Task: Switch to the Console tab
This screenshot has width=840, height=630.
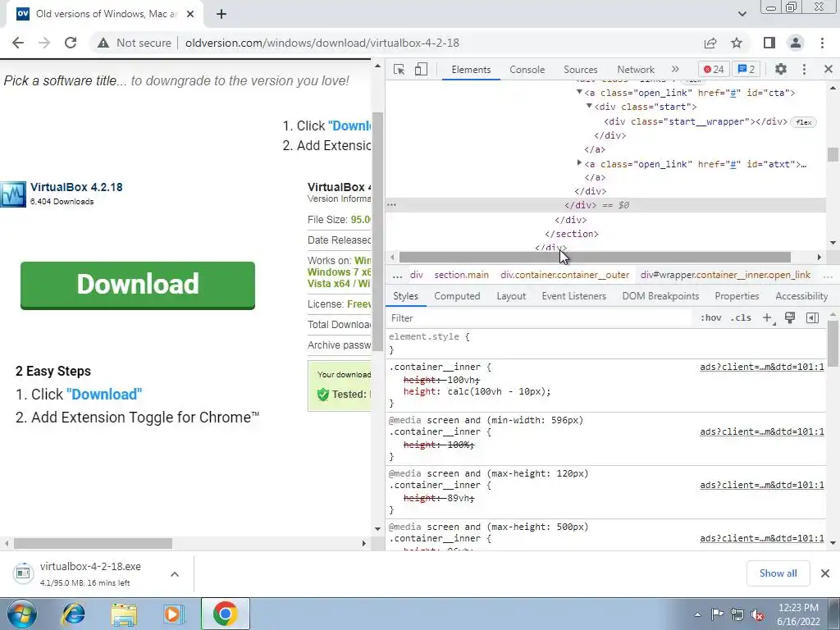Action: click(x=527, y=70)
